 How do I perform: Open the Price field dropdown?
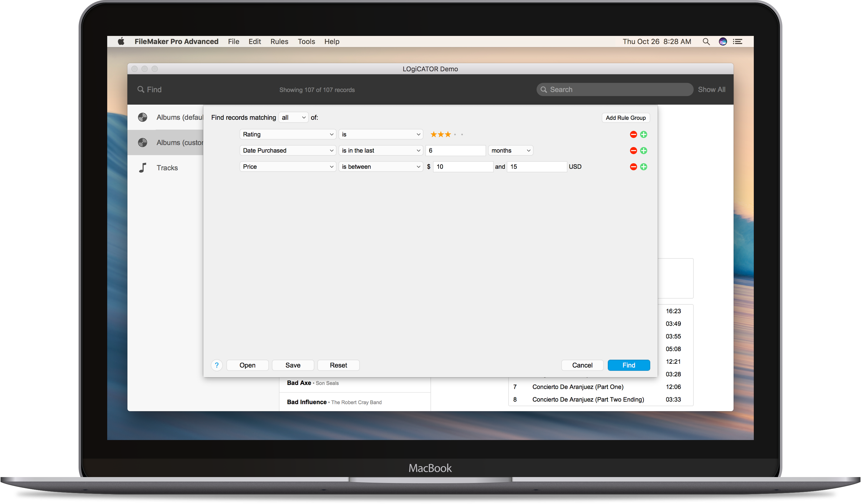(x=288, y=166)
